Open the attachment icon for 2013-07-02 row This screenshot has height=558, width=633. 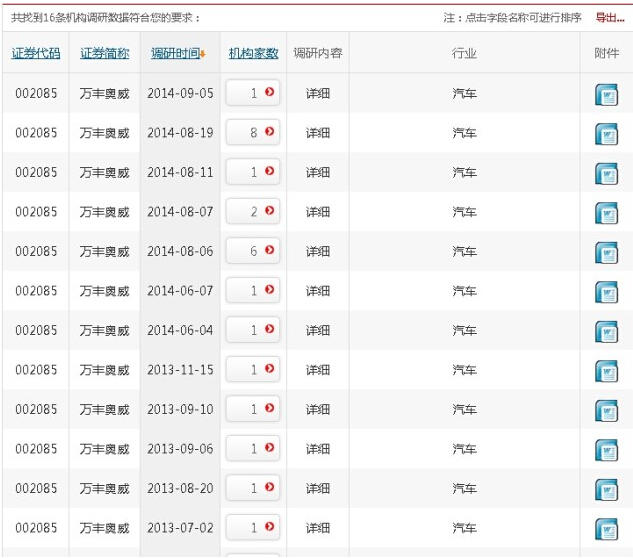(606, 529)
